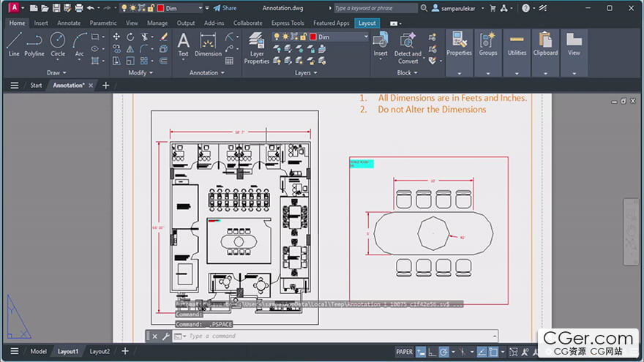
Task: Click the New drawing icon
Action: (34, 8)
